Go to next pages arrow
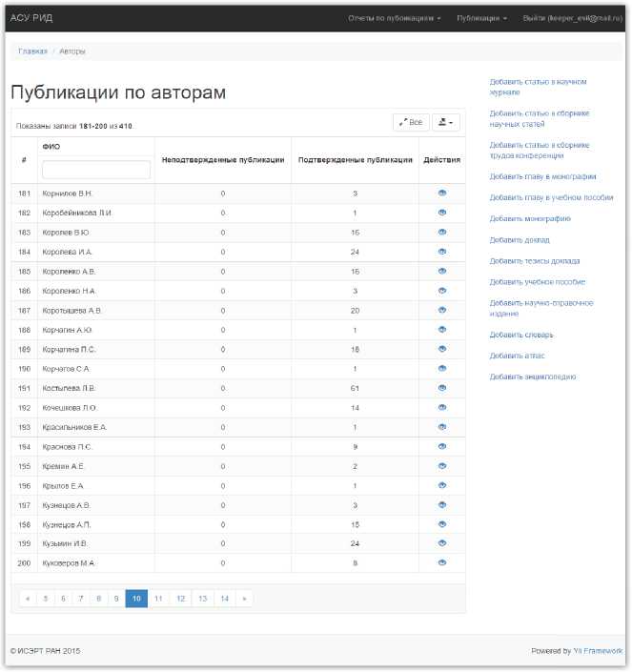The height and width of the screenshot is (672, 632). [x=244, y=599]
